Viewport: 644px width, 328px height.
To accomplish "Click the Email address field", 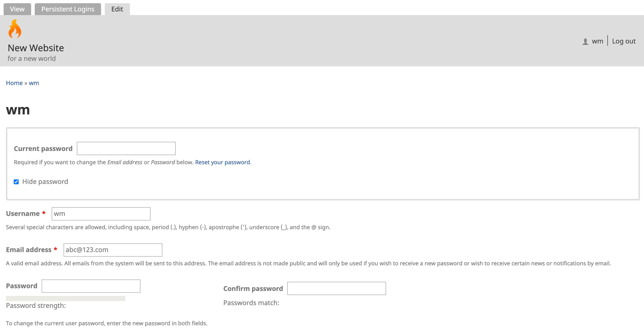I will tap(113, 250).
